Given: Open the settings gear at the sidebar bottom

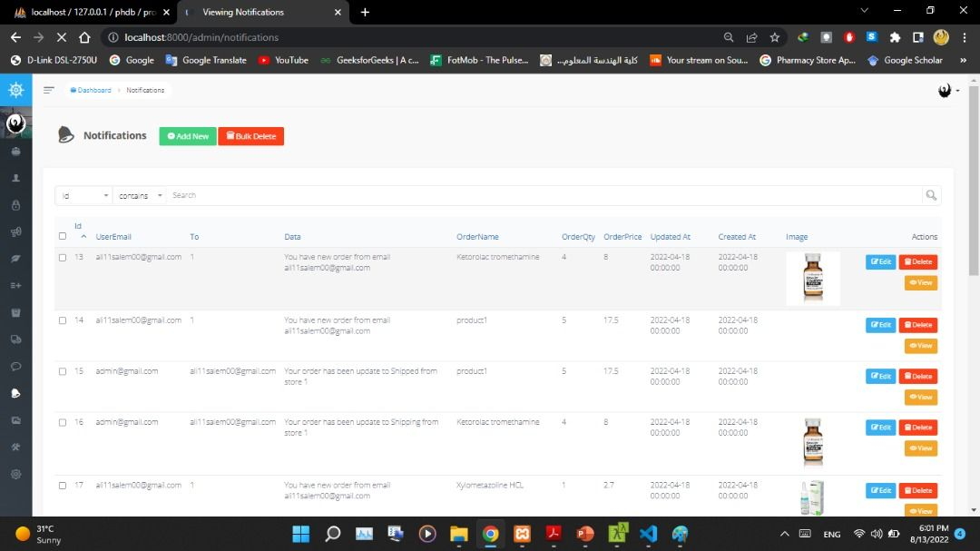Looking at the screenshot, I should (x=15, y=474).
